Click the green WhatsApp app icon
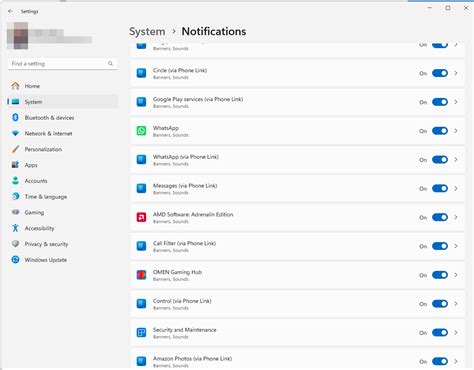The image size is (474, 370). 141,131
